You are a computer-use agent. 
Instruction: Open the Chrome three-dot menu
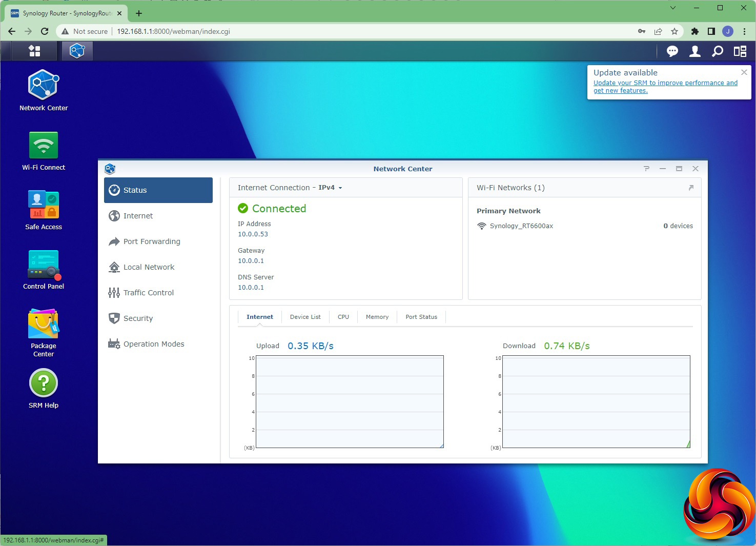click(744, 31)
